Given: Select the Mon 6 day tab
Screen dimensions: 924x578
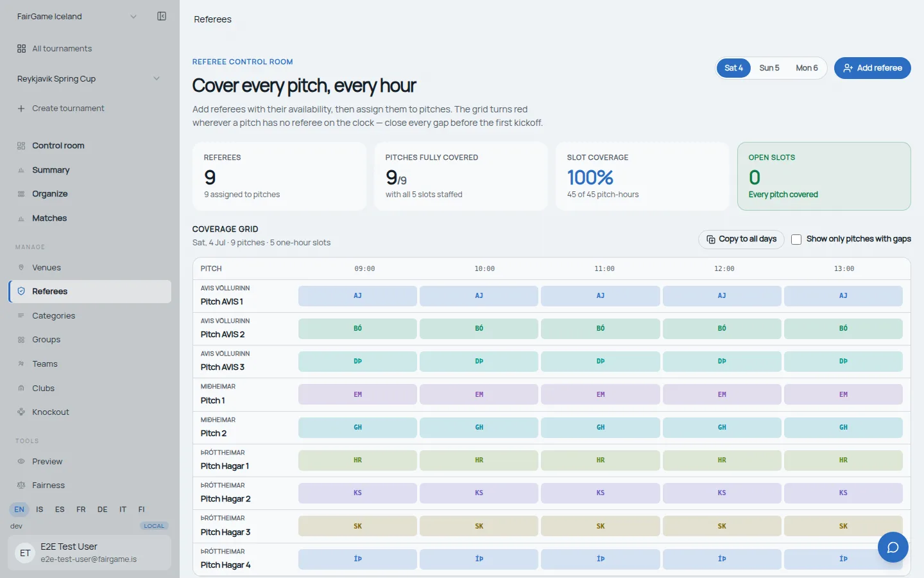Looking at the screenshot, I should (x=807, y=68).
